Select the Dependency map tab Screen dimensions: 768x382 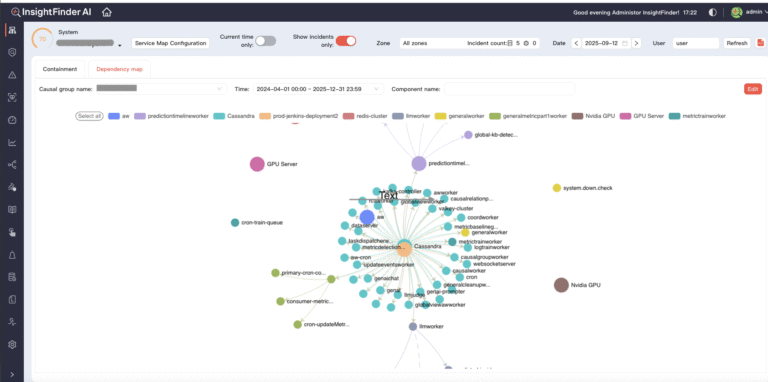pos(120,69)
